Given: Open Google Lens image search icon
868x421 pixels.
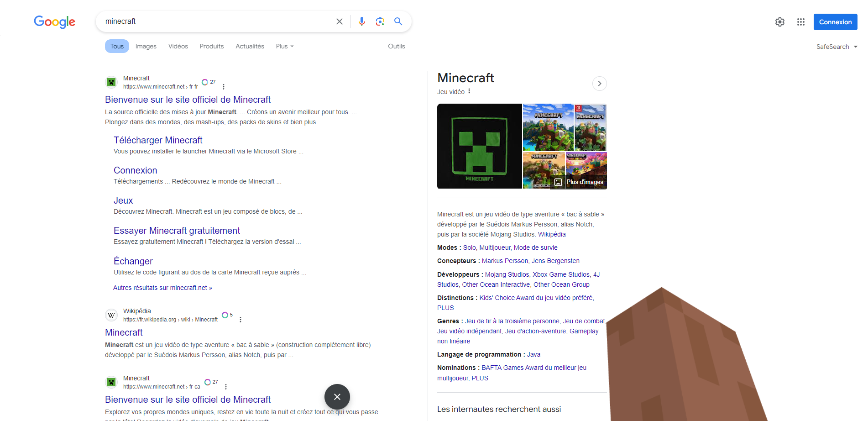Looking at the screenshot, I should tap(380, 21).
